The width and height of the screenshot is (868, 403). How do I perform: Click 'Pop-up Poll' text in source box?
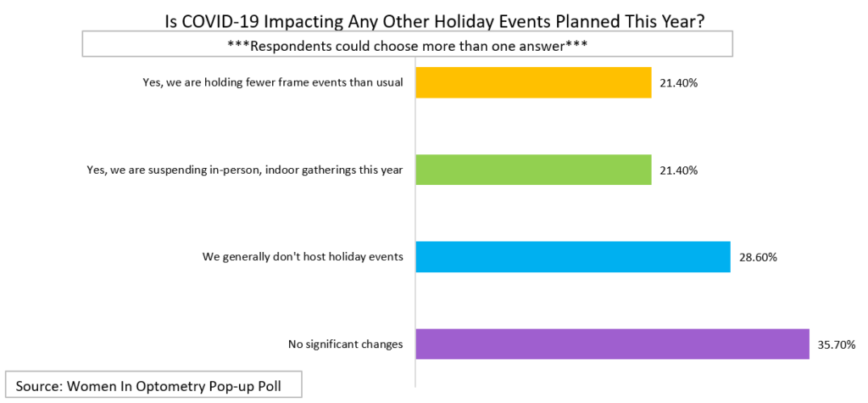pos(252,386)
